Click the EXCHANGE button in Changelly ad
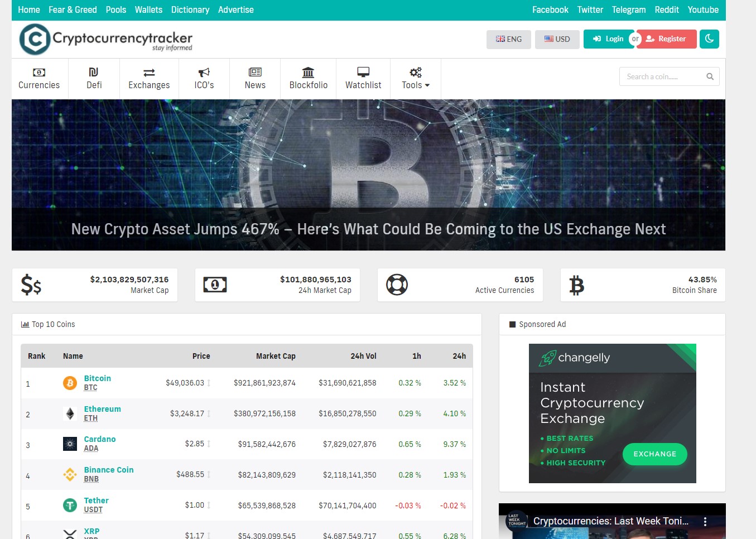This screenshot has width=756, height=539. (655, 454)
